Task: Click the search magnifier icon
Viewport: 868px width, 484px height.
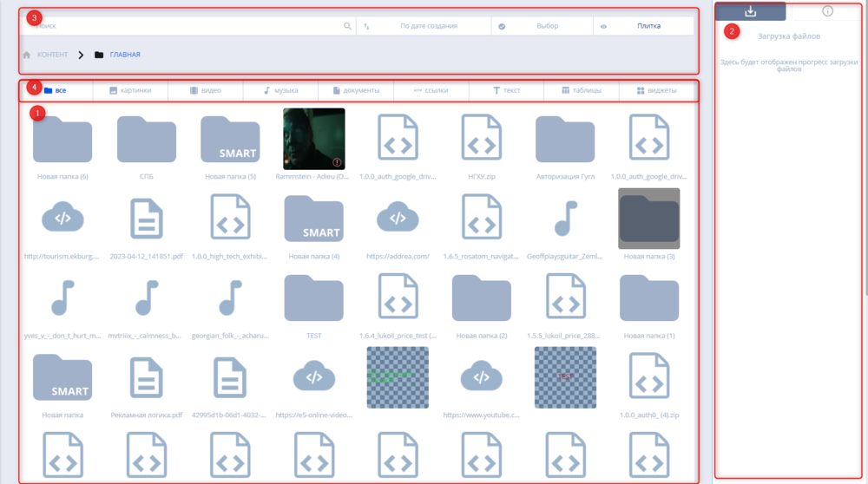Action: tap(347, 26)
